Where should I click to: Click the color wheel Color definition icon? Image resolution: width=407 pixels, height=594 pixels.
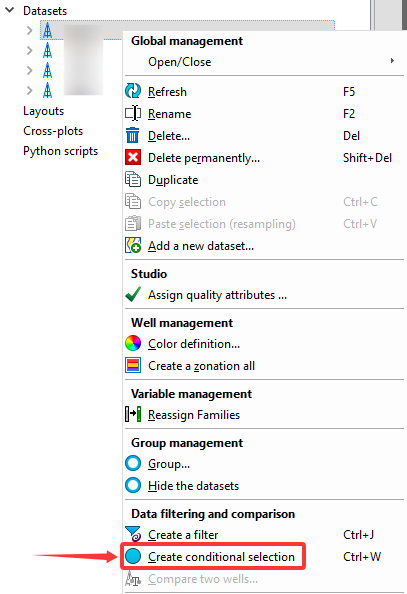click(x=133, y=343)
